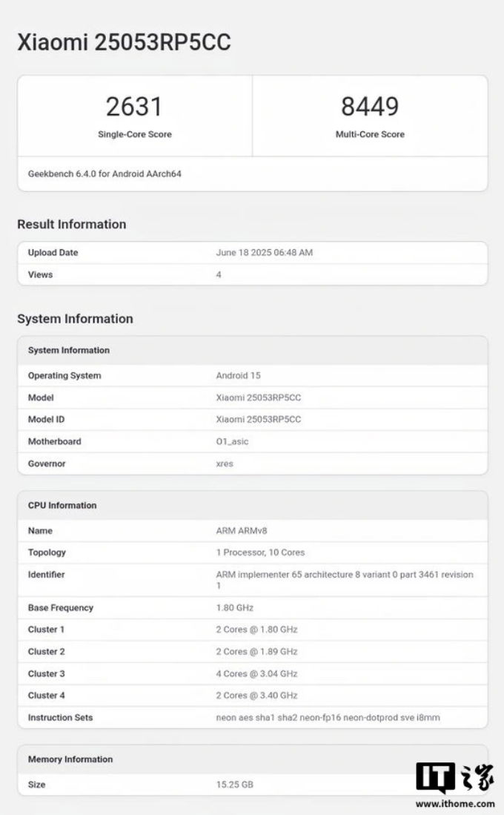Click the June 18 2025 upload date value
Image resolution: width=504 pixels, height=815 pixels.
(264, 253)
